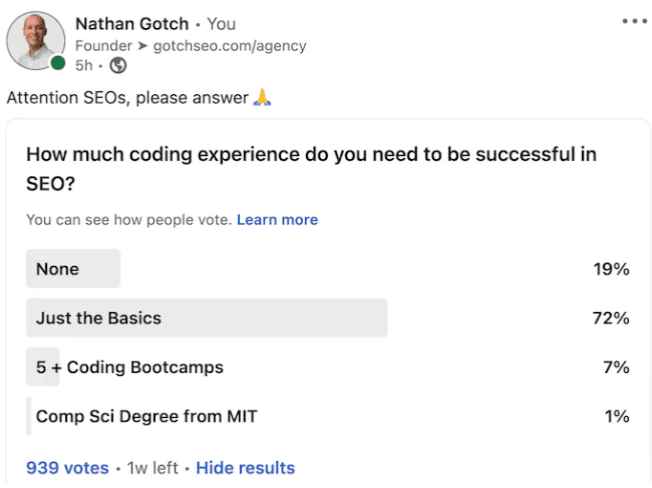
Task: Click 'Hide results' to collapse poll results
Action: point(245,467)
